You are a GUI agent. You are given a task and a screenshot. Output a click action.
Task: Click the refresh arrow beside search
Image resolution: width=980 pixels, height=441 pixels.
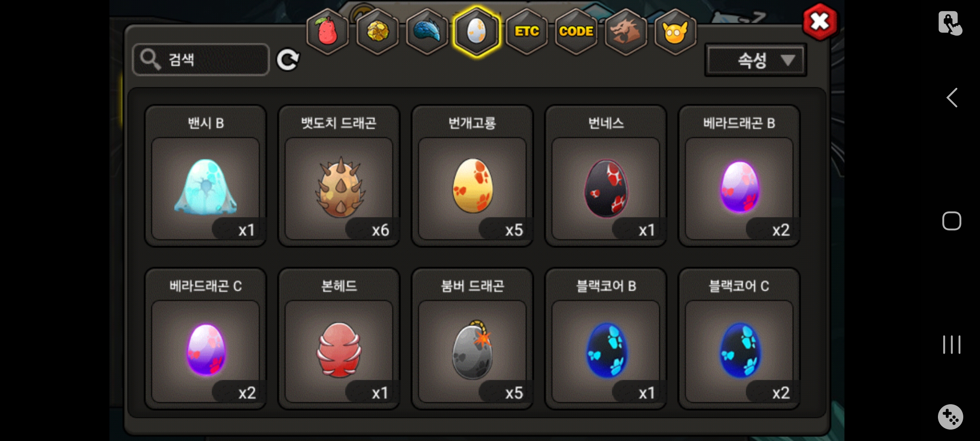pos(288,60)
